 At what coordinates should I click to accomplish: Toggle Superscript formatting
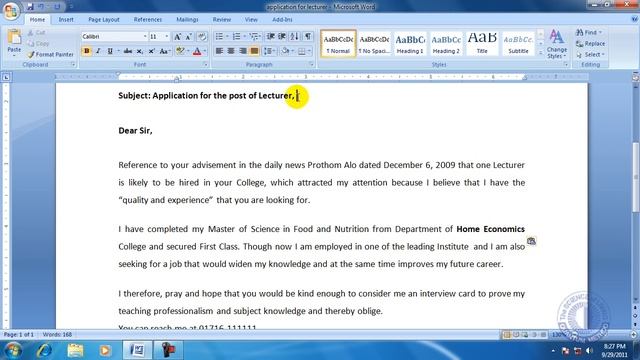(x=151, y=51)
